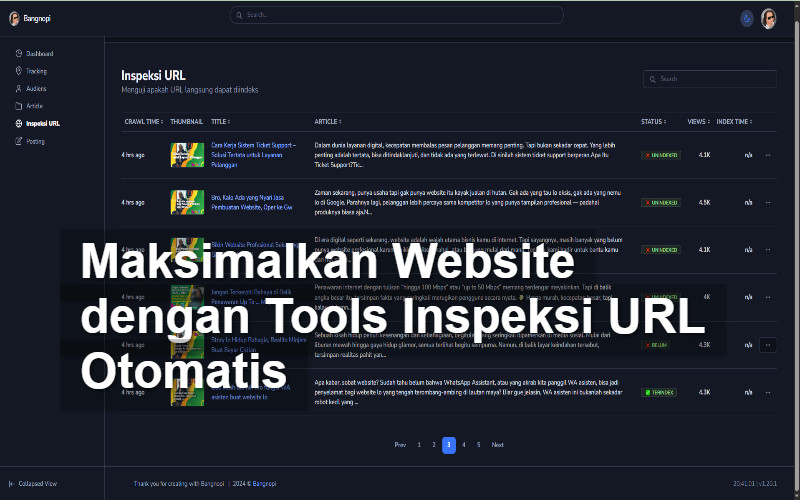
Task: Click the Posting edit icon
Action: [x=19, y=141]
